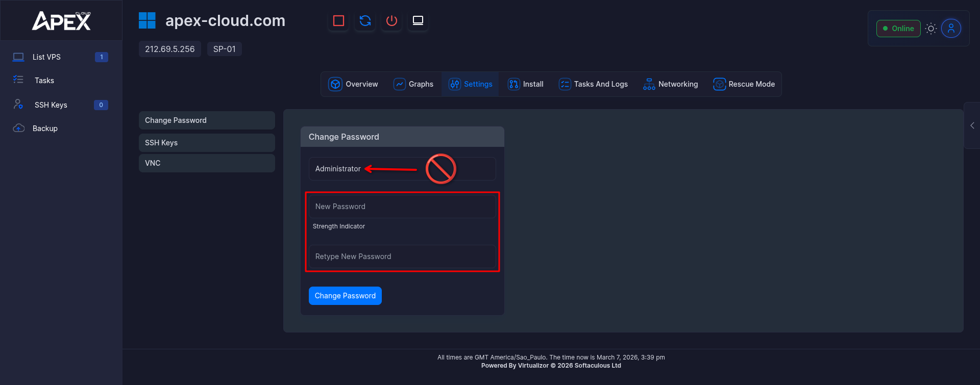
Task: Open the Install tab
Action: 526,84
